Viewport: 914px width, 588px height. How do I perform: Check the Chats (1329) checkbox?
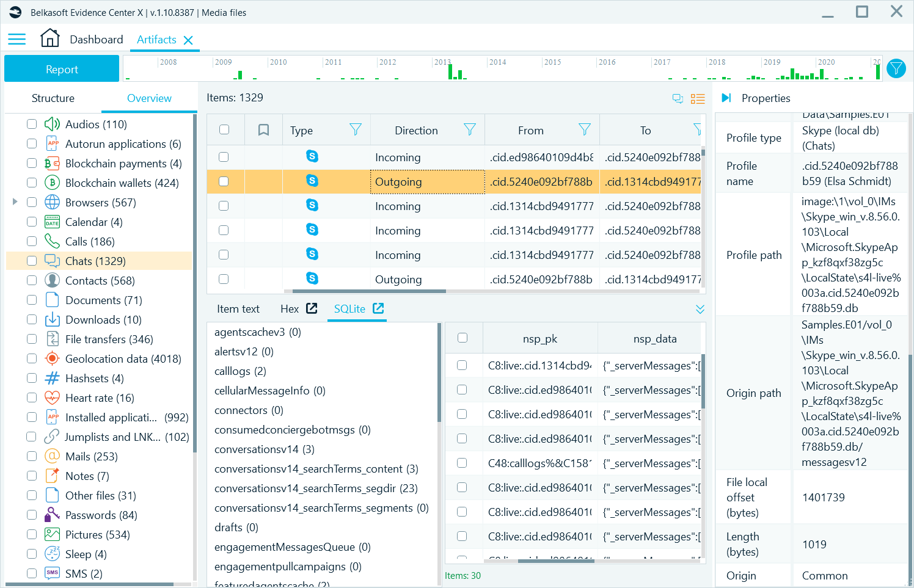tap(32, 261)
